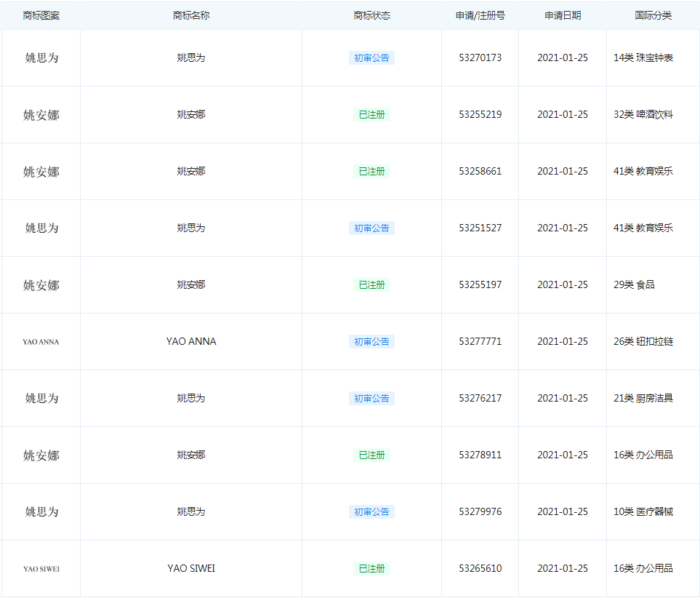
Task: Select registration number 53278911
Action: pyautogui.click(x=480, y=455)
